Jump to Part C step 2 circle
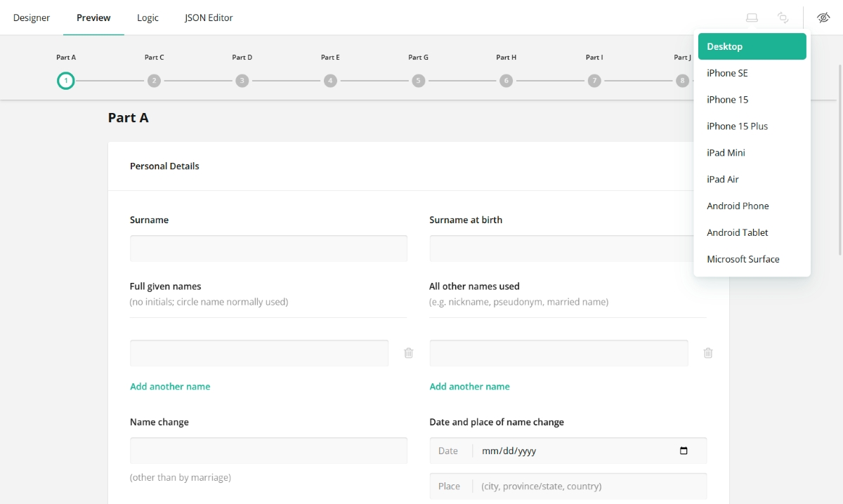843x504 pixels. tap(155, 81)
